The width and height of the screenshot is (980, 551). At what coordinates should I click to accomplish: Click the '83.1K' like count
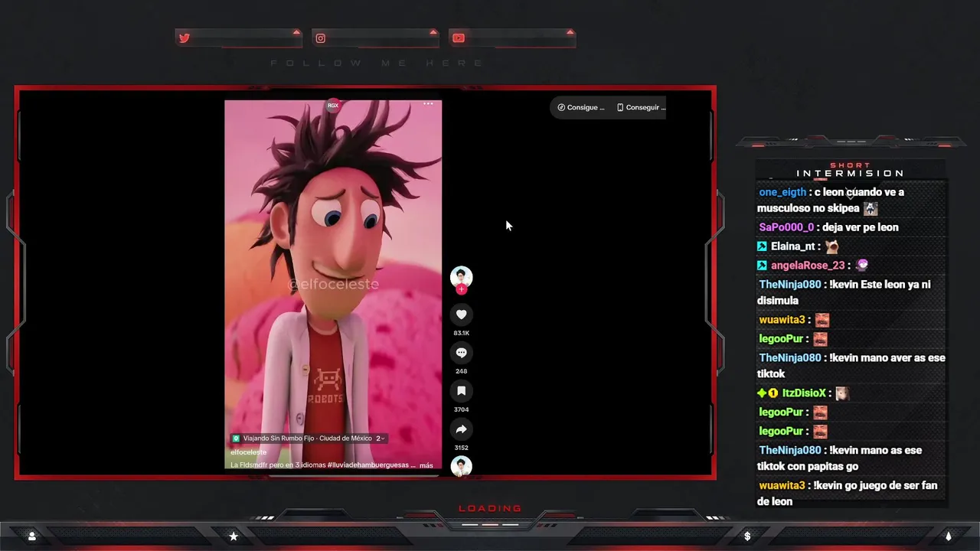461,333
